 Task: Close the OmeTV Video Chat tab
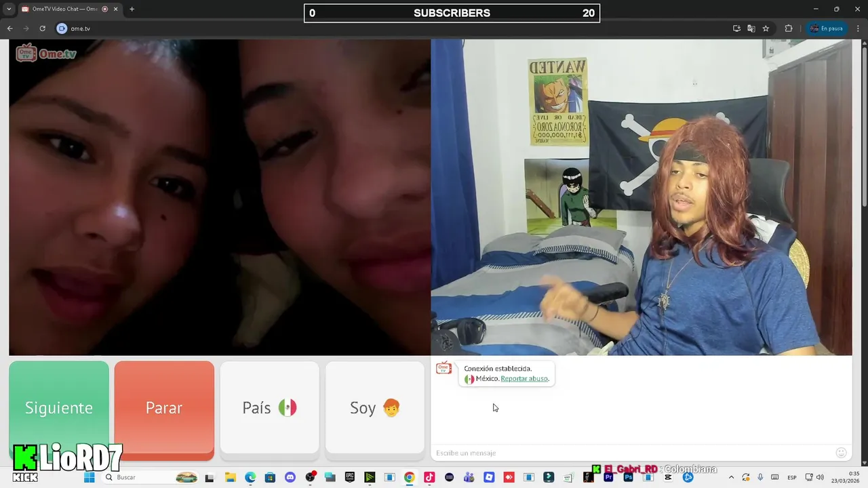(x=116, y=9)
